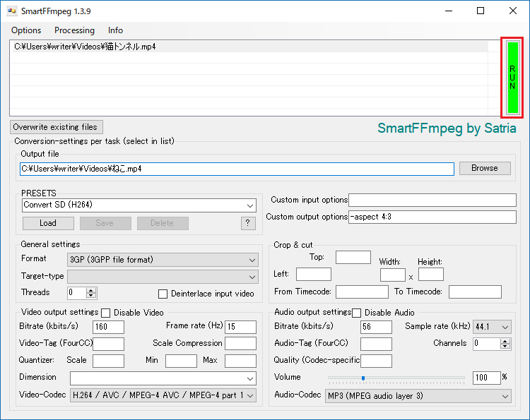
Task: Open the Info menu
Action: coord(115,30)
